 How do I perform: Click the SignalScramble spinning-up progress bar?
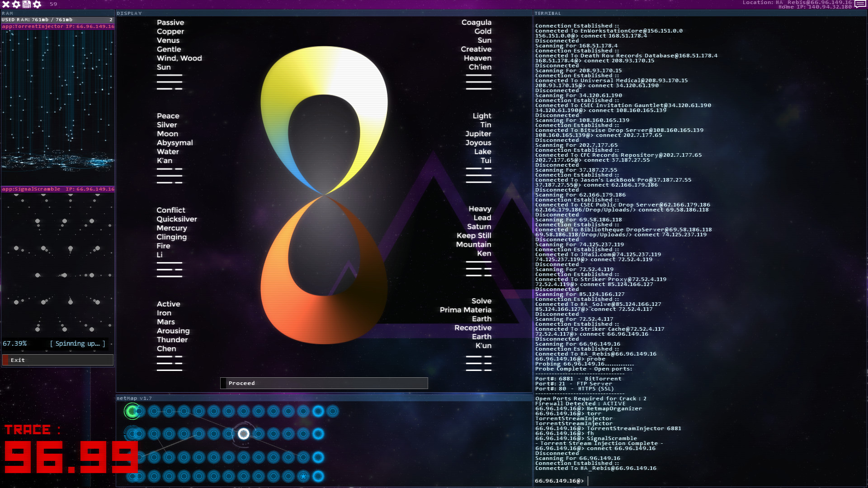pos(58,343)
